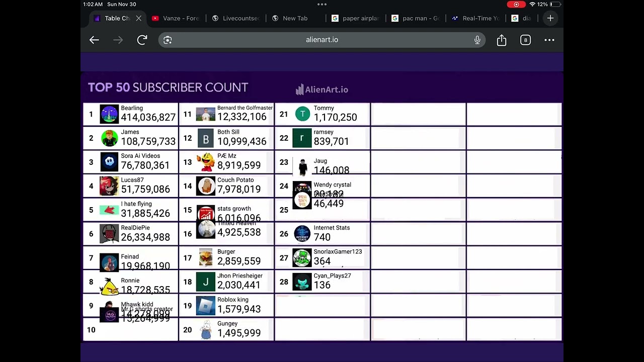
Task: Switch to the Livecounts tab
Action: point(235,18)
